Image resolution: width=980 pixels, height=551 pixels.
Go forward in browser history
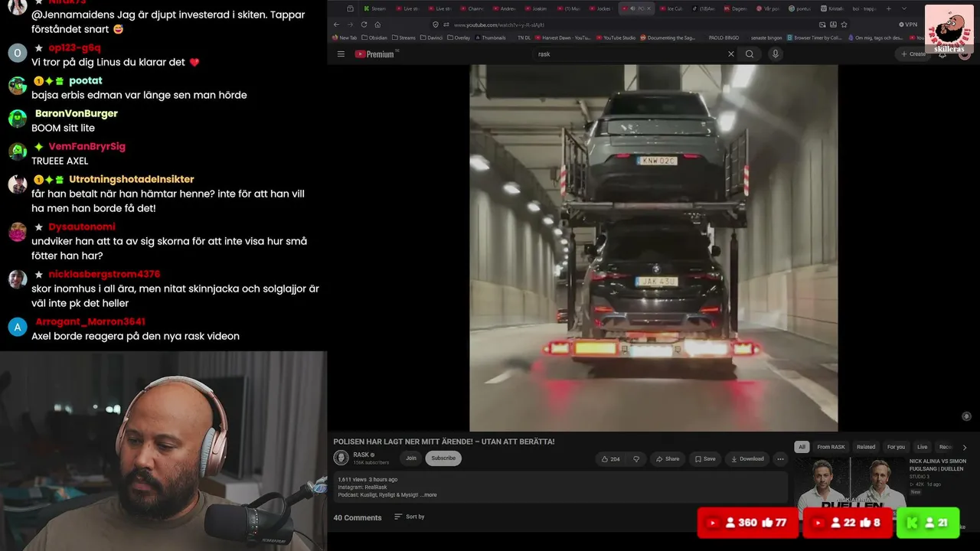coord(350,24)
